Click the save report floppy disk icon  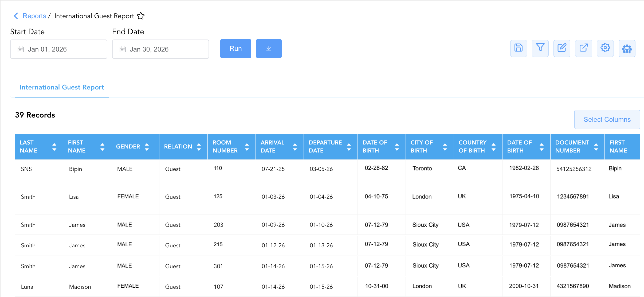tap(519, 48)
